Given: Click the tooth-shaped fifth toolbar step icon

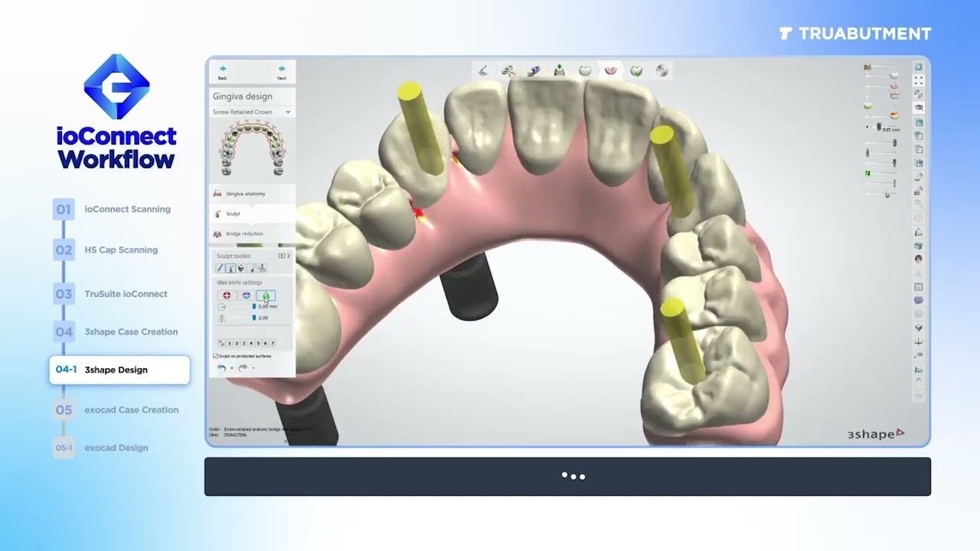Looking at the screenshot, I should click(x=585, y=70).
